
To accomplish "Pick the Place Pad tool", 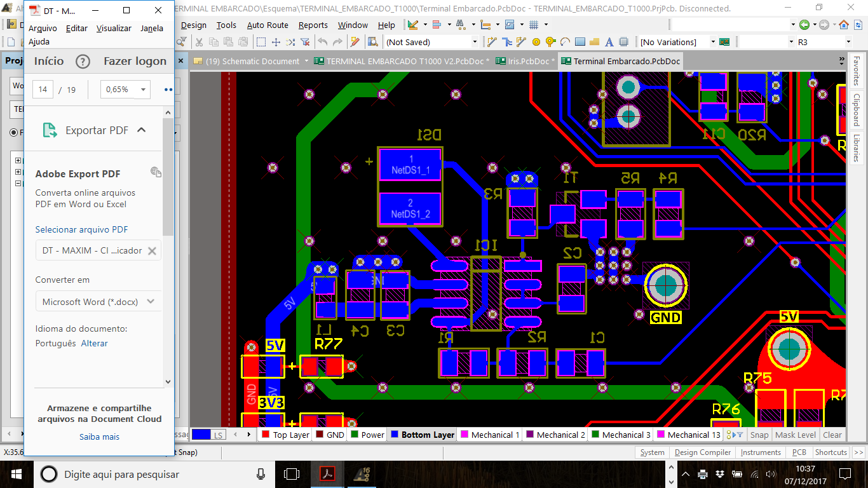I will (536, 42).
